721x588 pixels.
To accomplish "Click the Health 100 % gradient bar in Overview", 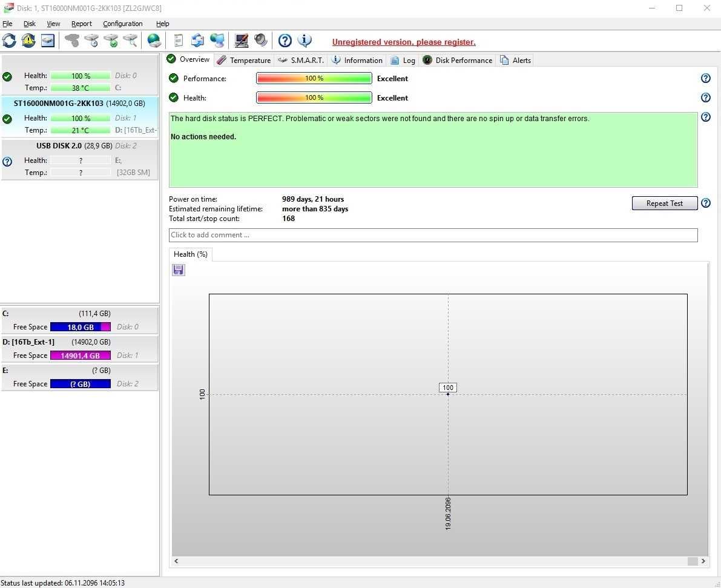I will [314, 97].
